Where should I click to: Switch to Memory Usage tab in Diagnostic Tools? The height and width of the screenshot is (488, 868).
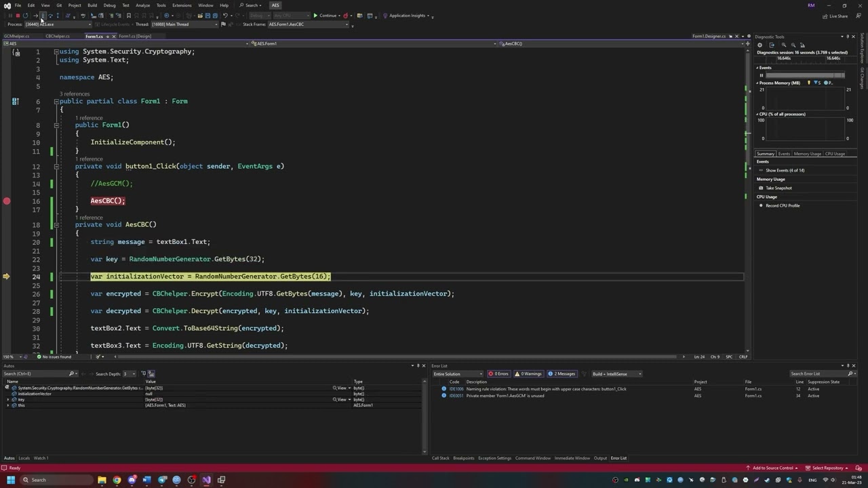807,154
